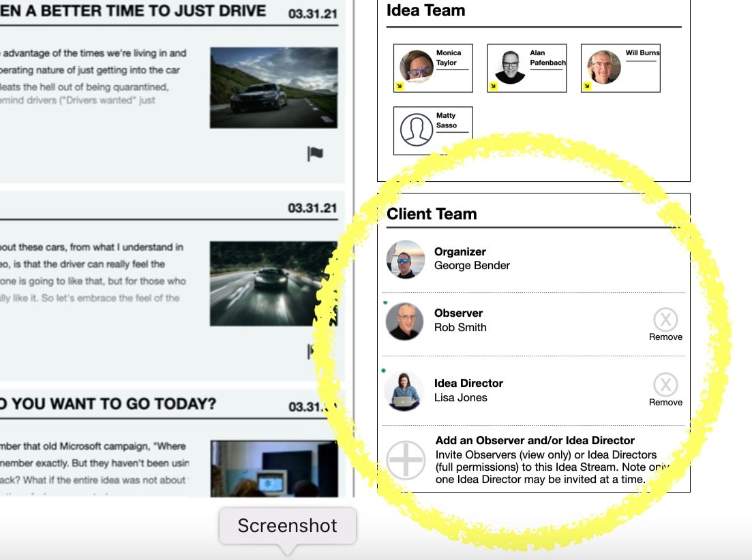Screen dimensions: 752x560
Task: Remove Idea Director Lisa Jones
Action: click(665, 384)
